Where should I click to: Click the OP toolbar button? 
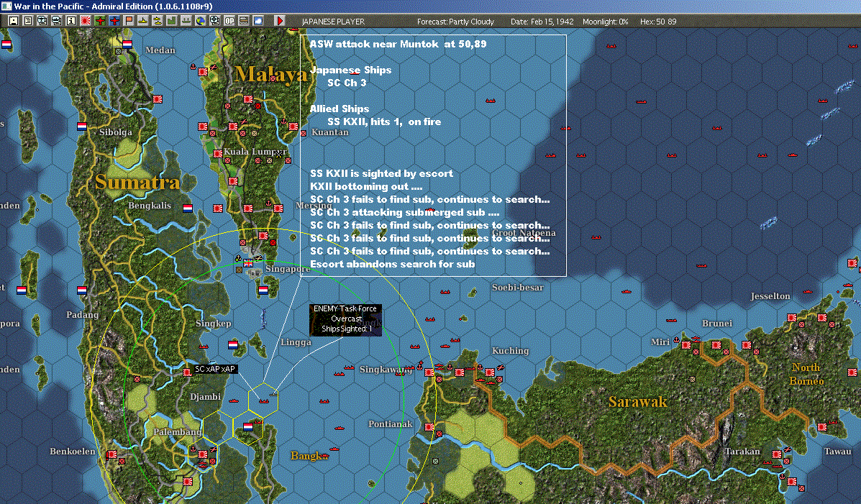pos(229,21)
